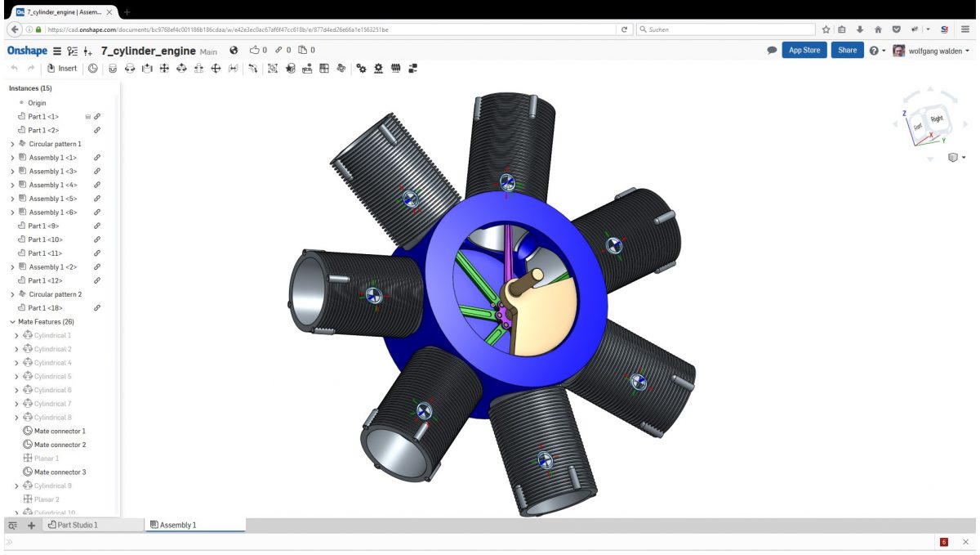The image size is (980, 555).
Task: Select the Mate tool in the toolbar
Action: 113,68
